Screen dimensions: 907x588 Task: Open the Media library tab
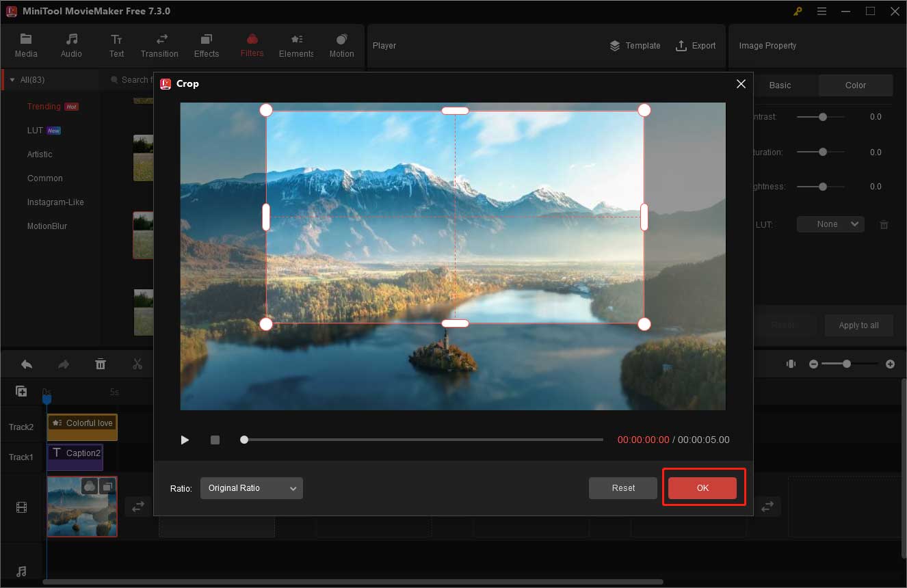(26, 45)
